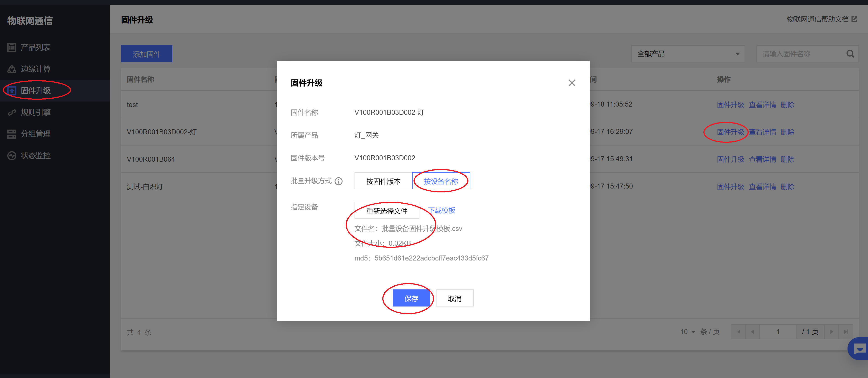
Task: Open 固件升级 in the sidebar menu
Action: (x=36, y=91)
